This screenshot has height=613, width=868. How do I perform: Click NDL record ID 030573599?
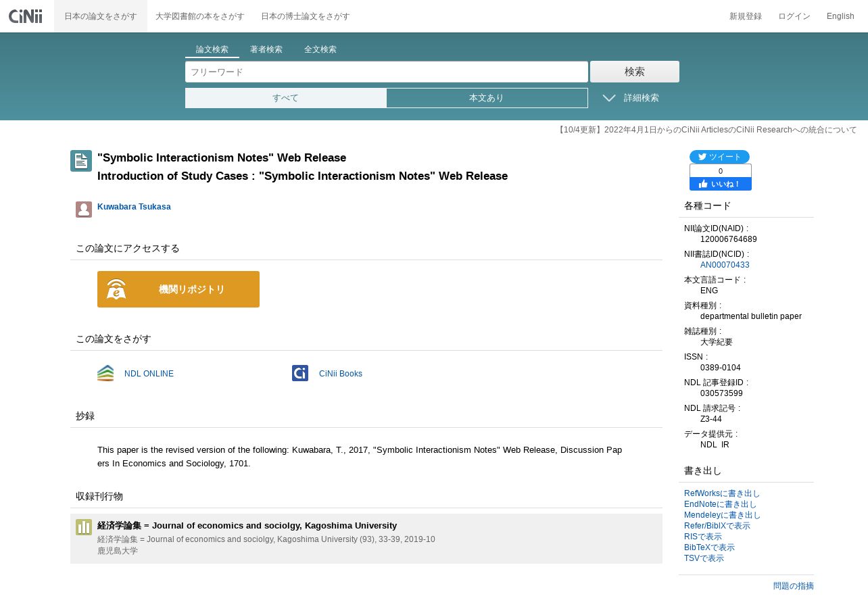click(x=721, y=393)
